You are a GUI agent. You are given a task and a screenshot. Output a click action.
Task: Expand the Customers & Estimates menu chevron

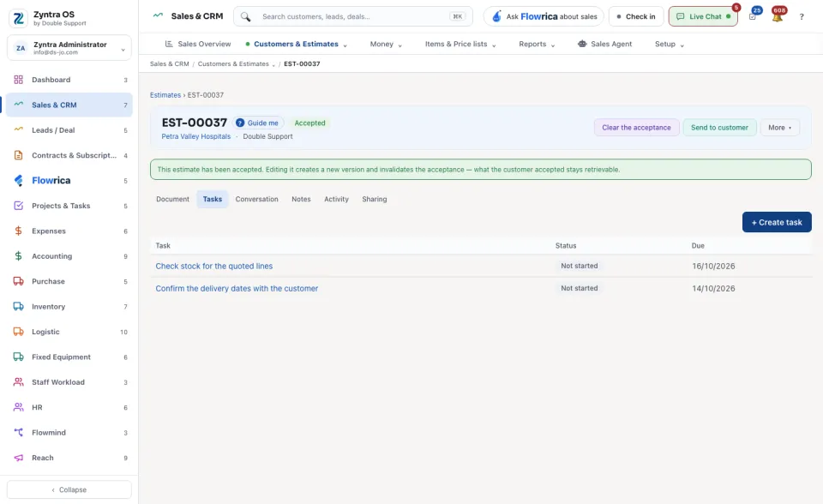pyautogui.click(x=345, y=45)
